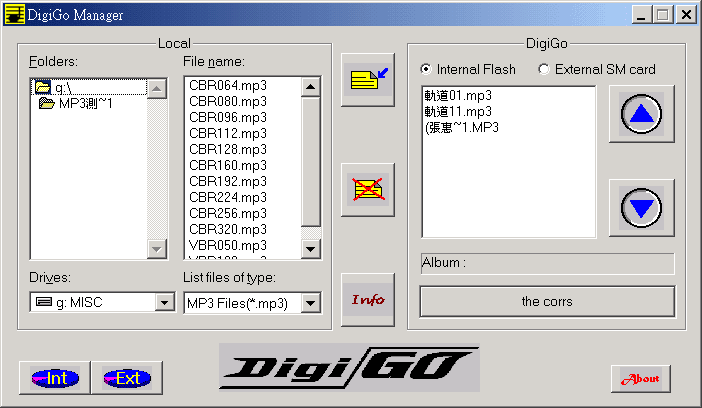Select file CBR224.mp3
Screen dimensions: 702x408
click(228, 198)
